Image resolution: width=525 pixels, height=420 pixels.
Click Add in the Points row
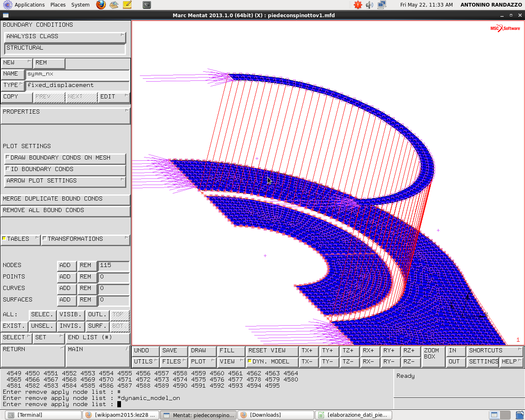(x=66, y=277)
